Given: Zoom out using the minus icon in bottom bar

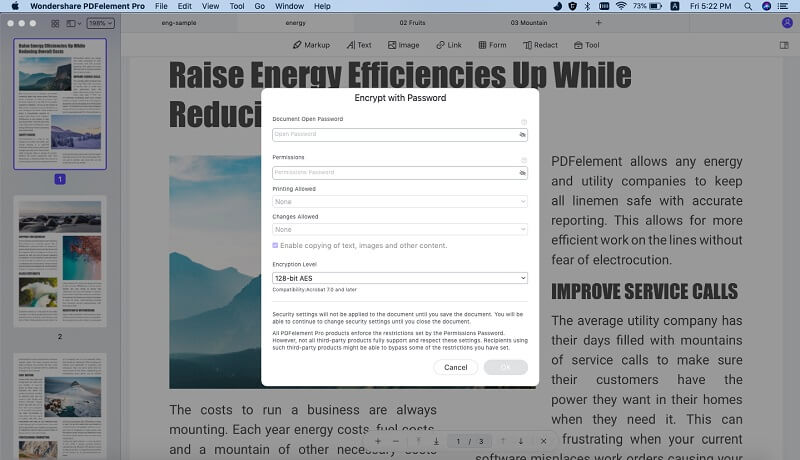Looking at the screenshot, I should point(396,441).
